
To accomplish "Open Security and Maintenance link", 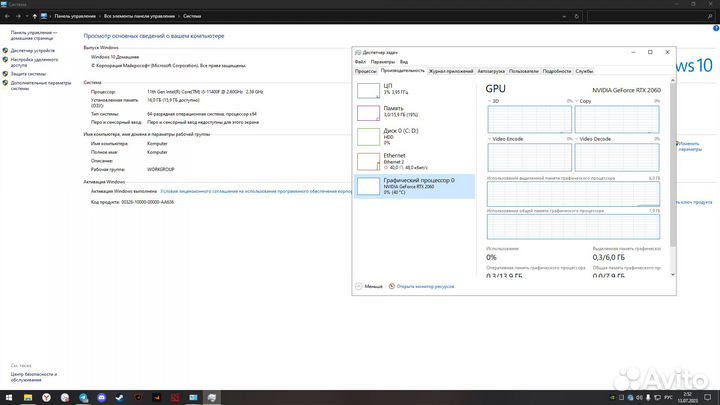I will coord(34,377).
